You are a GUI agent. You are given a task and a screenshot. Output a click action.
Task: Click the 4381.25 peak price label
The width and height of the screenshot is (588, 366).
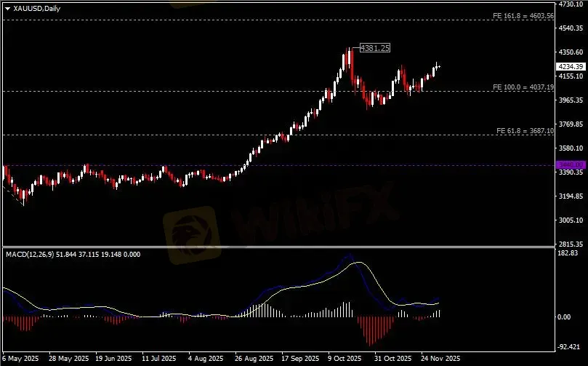(374, 48)
